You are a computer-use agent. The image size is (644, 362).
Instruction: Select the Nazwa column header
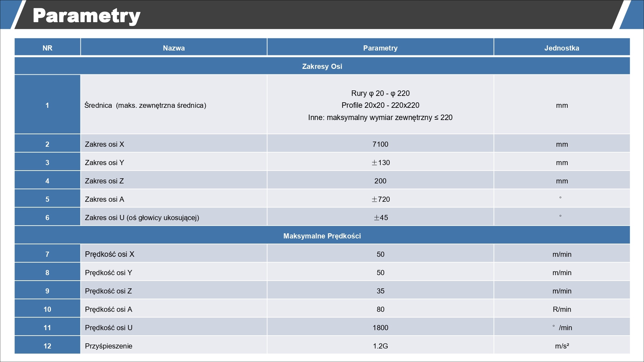(x=174, y=48)
